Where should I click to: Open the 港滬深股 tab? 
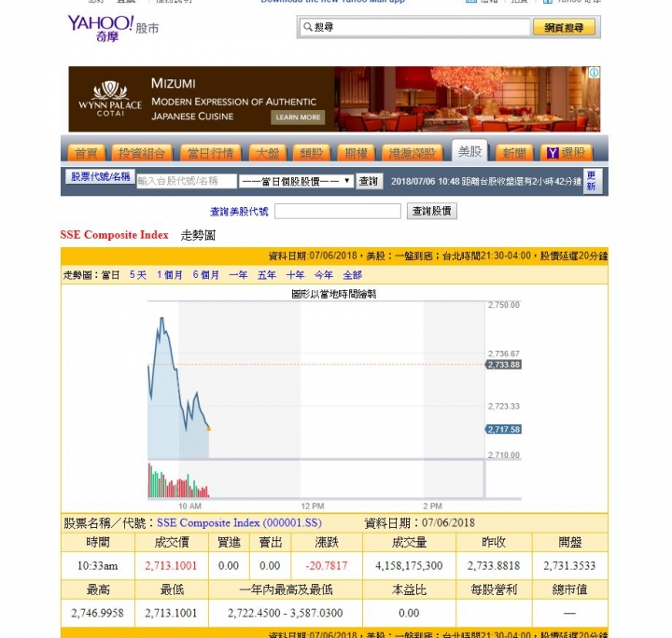(413, 153)
